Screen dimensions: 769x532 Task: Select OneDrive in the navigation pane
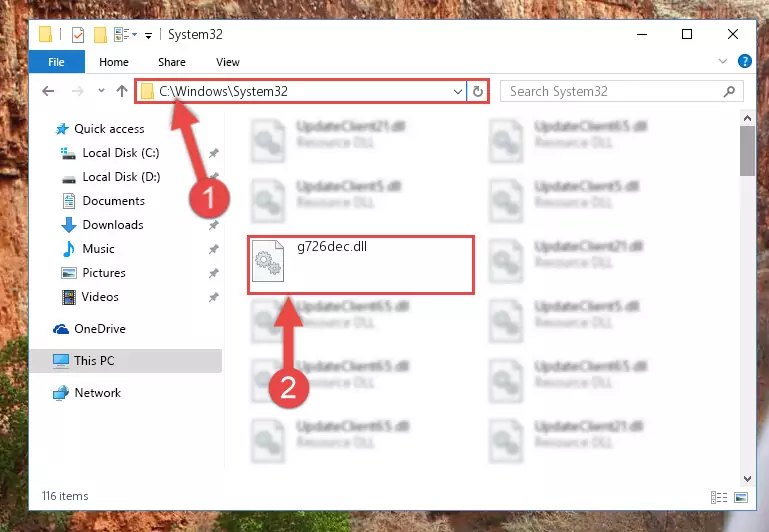pyautogui.click(x=100, y=329)
